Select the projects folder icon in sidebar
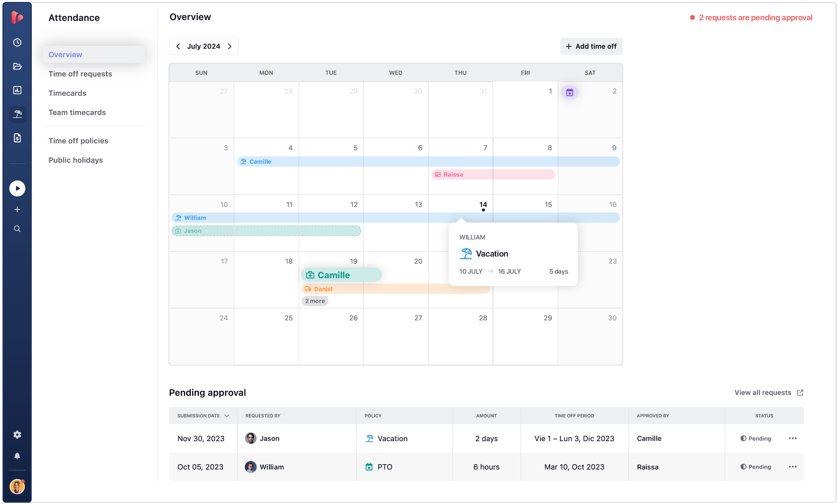 pos(17,66)
